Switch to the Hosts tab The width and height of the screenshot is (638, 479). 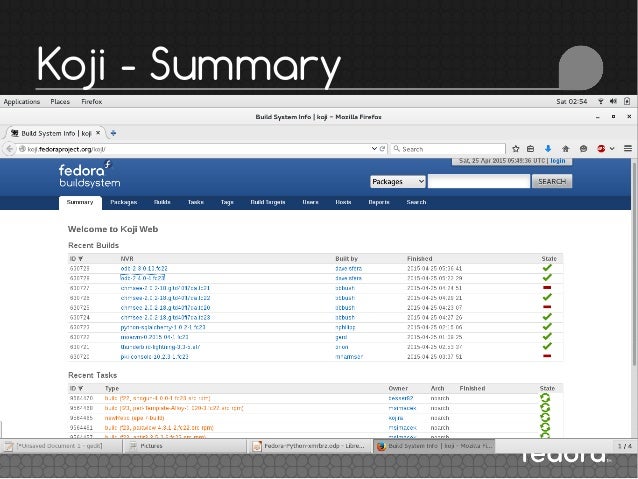pyautogui.click(x=343, y=202)
